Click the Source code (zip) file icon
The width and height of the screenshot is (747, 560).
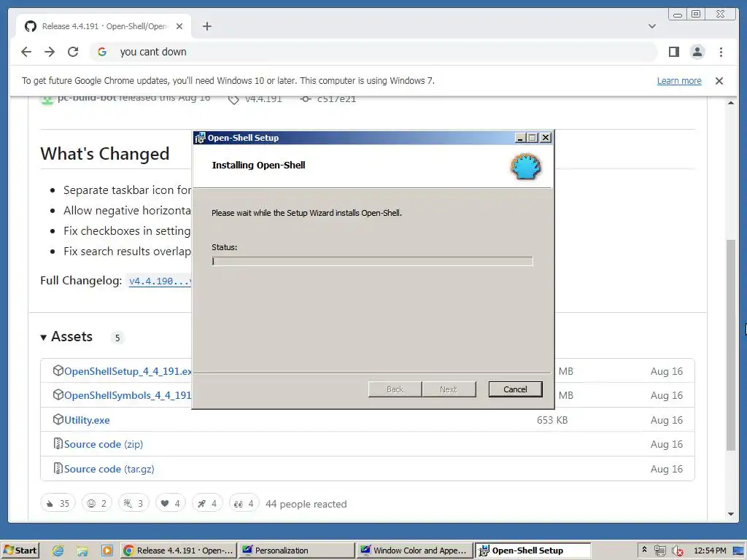coord(58,444)
